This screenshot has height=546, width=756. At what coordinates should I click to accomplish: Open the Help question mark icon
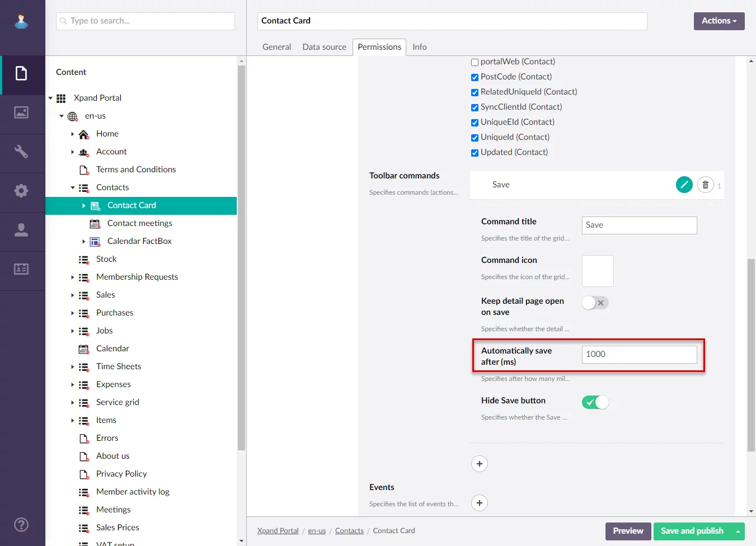21,525
